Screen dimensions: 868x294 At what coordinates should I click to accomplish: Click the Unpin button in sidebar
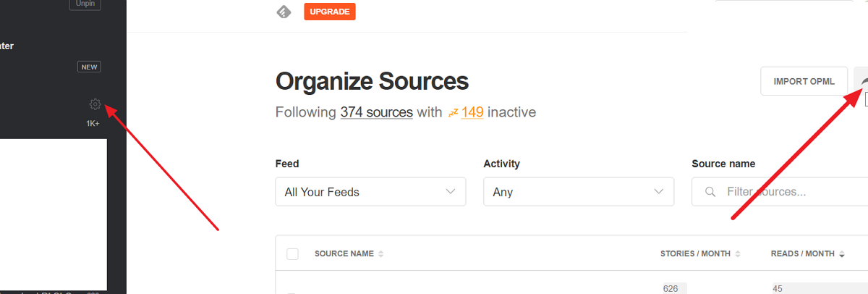click(x=85, y=4)
